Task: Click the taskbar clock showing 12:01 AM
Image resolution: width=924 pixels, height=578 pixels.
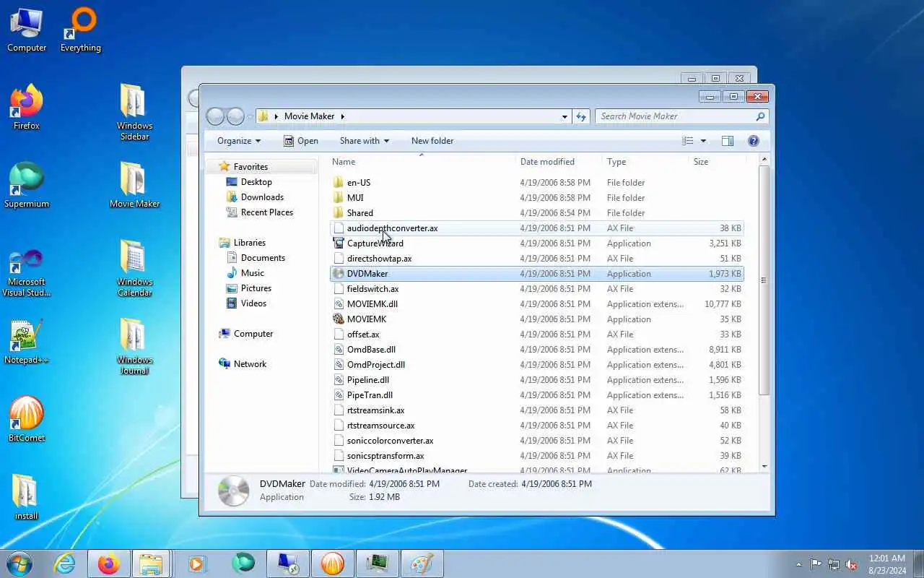Action: tap(887, 564)
